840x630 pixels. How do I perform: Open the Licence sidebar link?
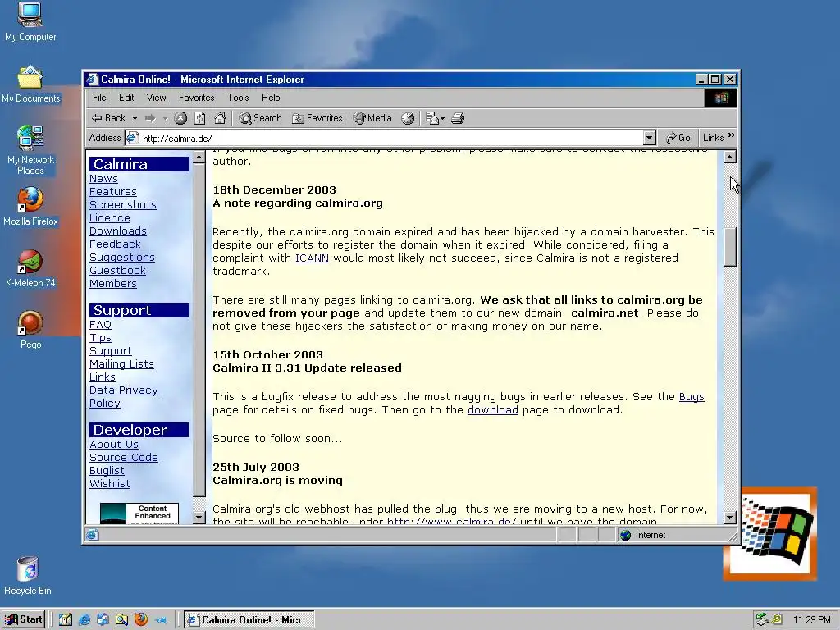pyautogui.click(x=110, y=217)
